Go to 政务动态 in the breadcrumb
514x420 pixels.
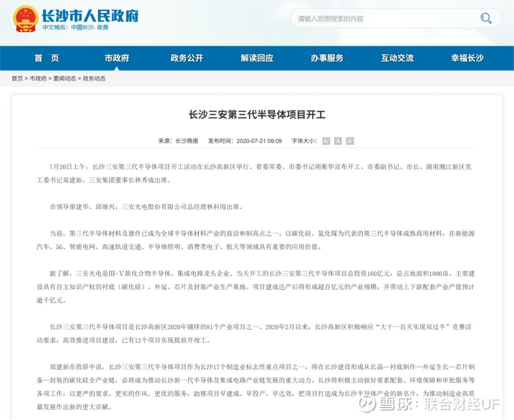tap(94, 79)
